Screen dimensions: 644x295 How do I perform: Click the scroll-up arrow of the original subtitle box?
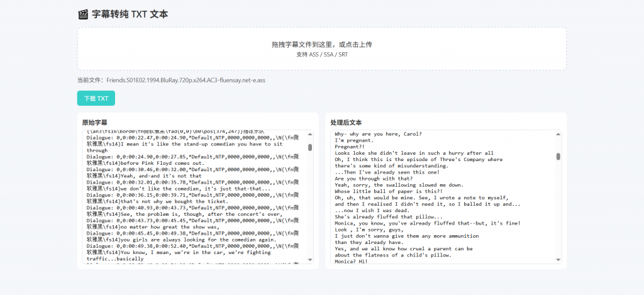309,133
